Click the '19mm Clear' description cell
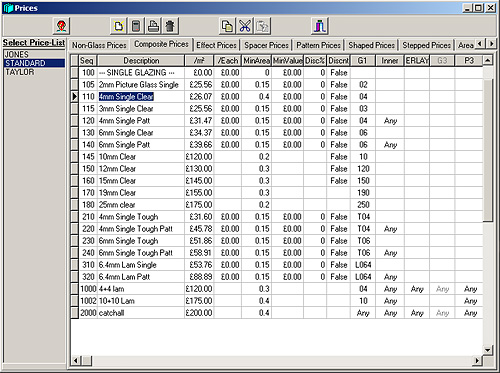The image size is (500, 373). click(x=141, y=193)
